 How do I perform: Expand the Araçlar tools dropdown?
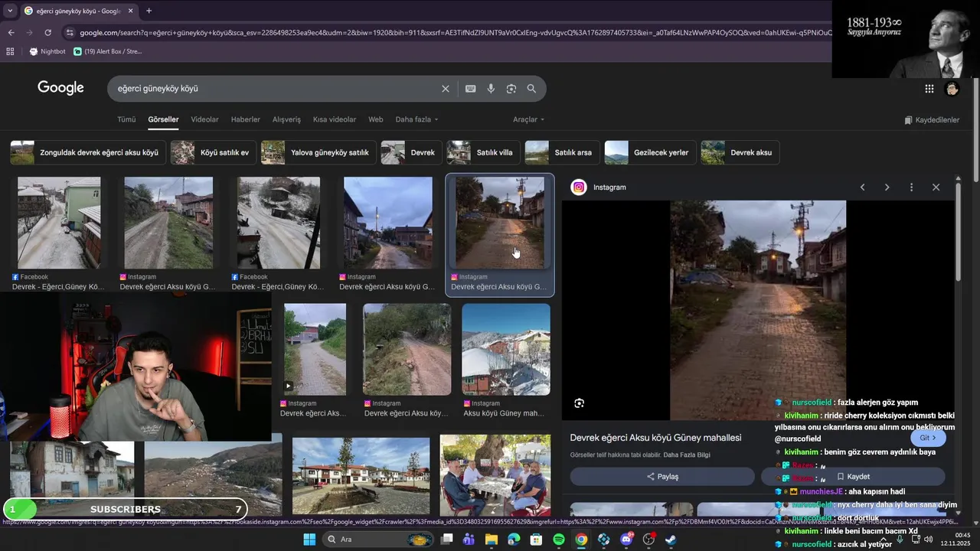point(529,119)
